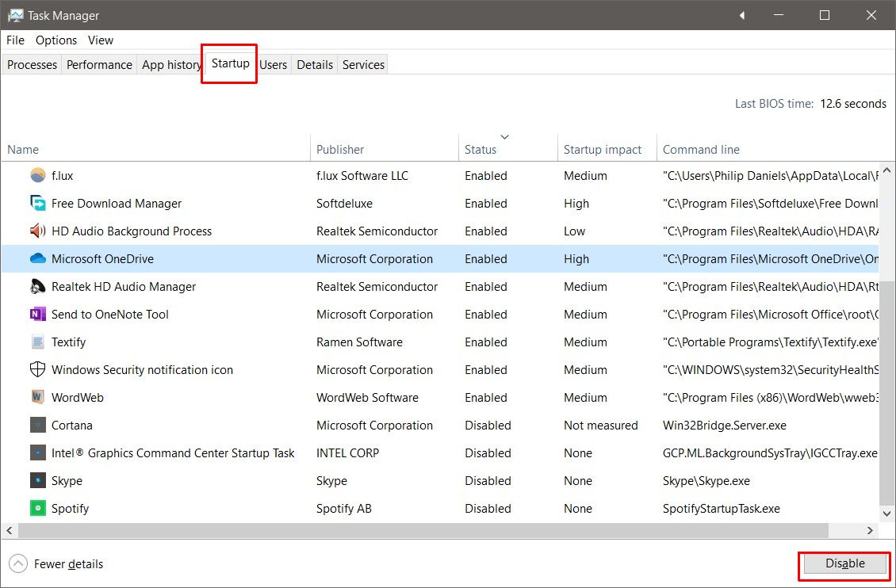Sort by the Status column header
896x588 pixels.
pyautogui.click(x=481, y=149)
